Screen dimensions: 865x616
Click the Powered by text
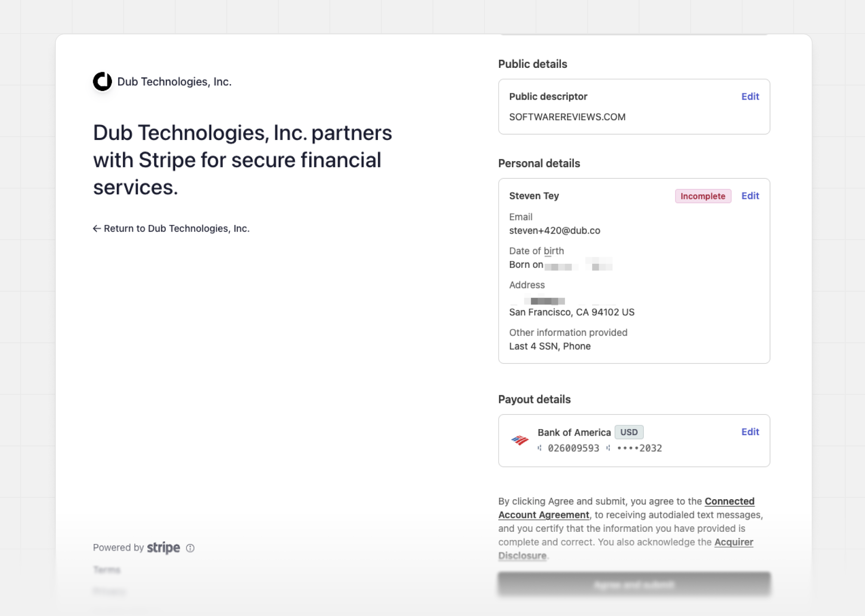click(x=118, y=548)
